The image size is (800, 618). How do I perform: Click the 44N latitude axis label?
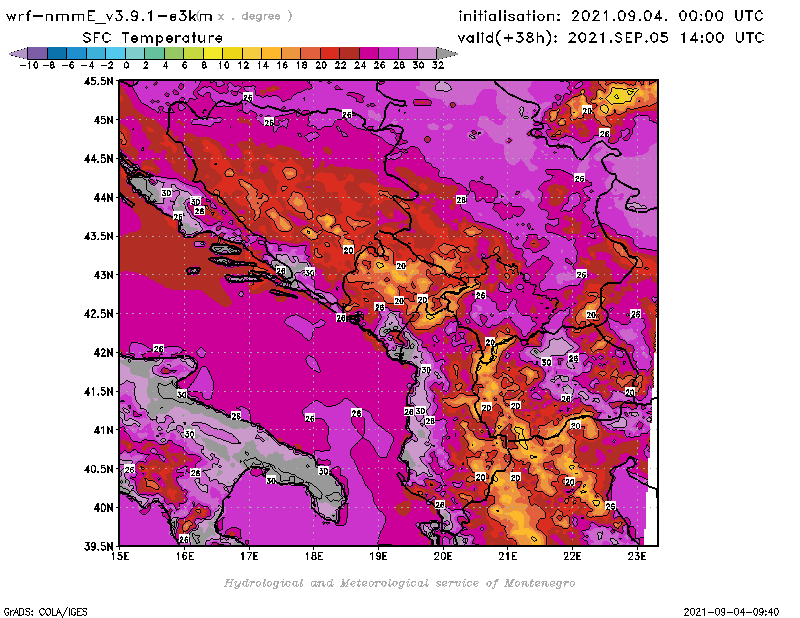pyautogui.click(x=103, y=197)
